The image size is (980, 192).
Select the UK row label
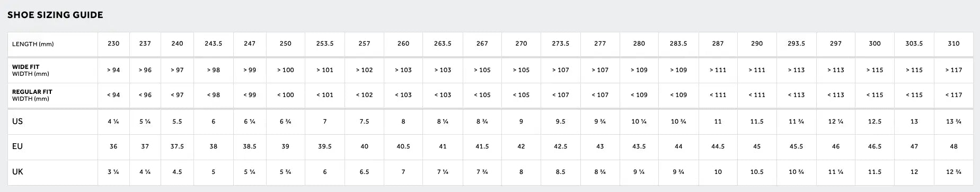point(17,172)
